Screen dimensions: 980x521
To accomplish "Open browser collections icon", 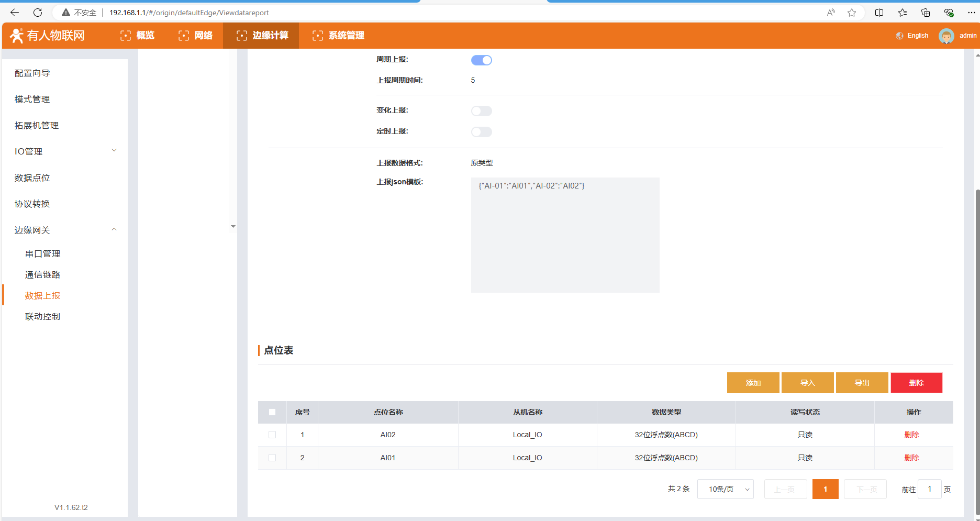I will point(926,13).
